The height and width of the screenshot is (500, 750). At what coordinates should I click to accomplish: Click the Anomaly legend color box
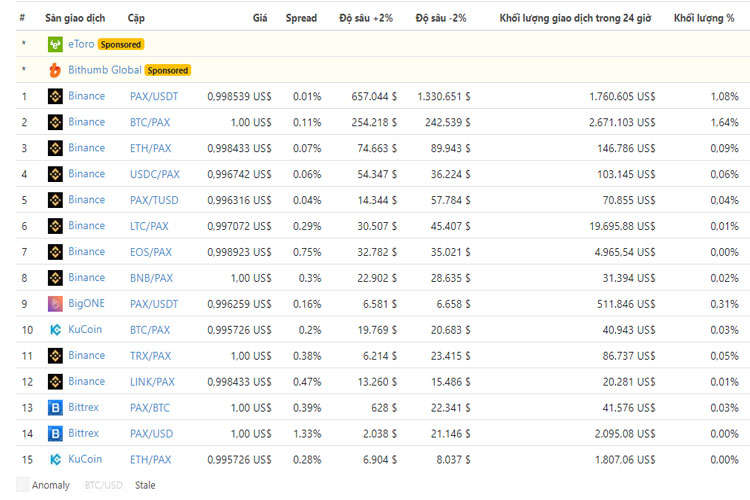point(22,484)
